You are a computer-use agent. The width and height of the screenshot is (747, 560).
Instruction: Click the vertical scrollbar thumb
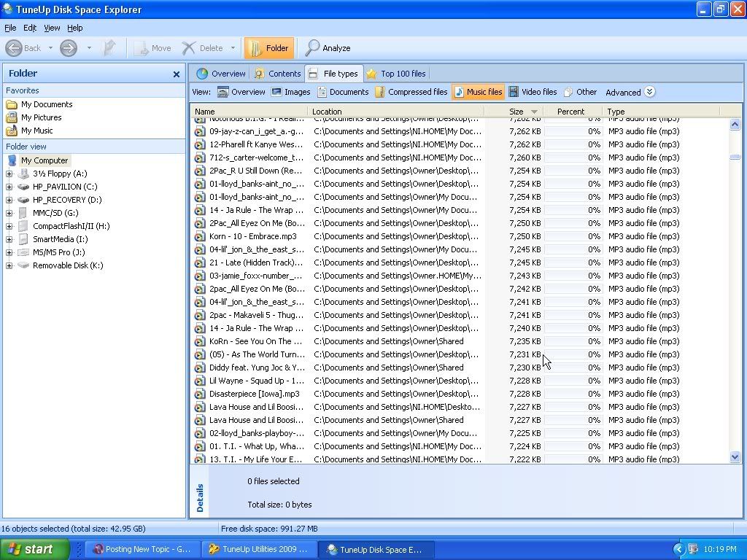[735, 157]
